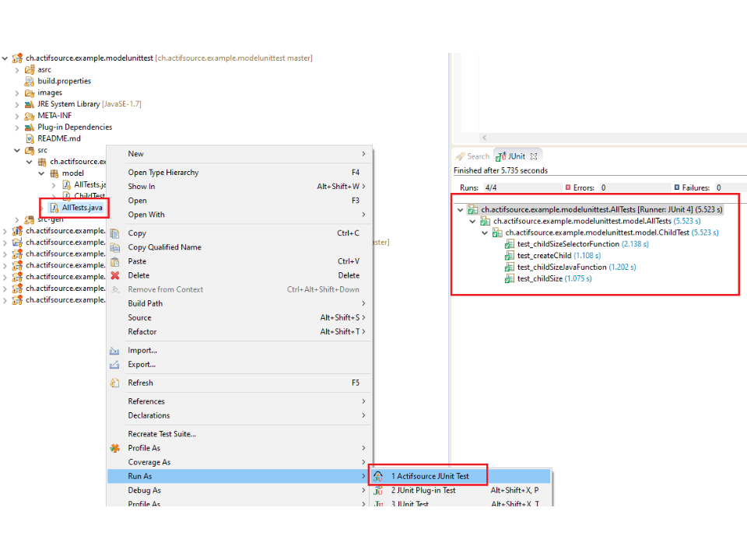Click Recreate Test Suite... menu entry

tap(162, 434)
